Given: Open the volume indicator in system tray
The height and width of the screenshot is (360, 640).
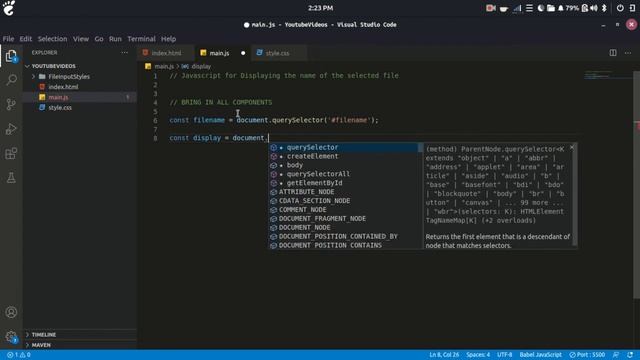Looking at the screenshot, I should coord(594,8).
